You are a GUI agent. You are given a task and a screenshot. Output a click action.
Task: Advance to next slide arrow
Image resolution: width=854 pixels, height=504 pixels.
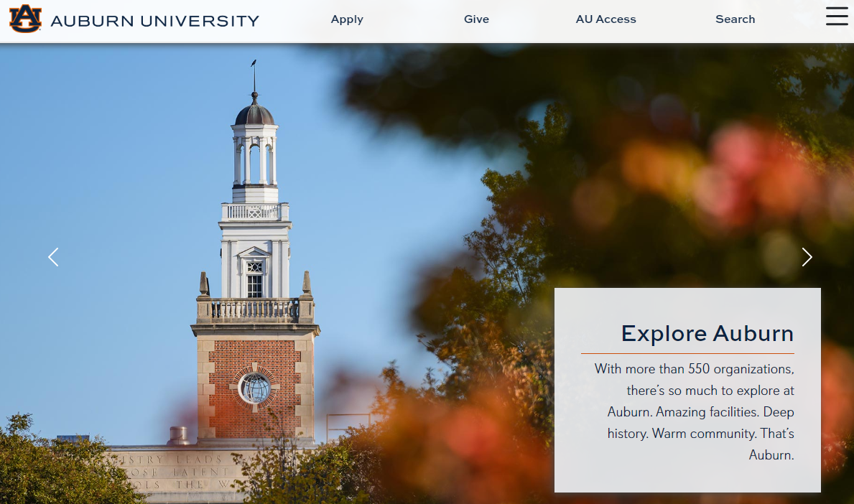tap(807, 257)
